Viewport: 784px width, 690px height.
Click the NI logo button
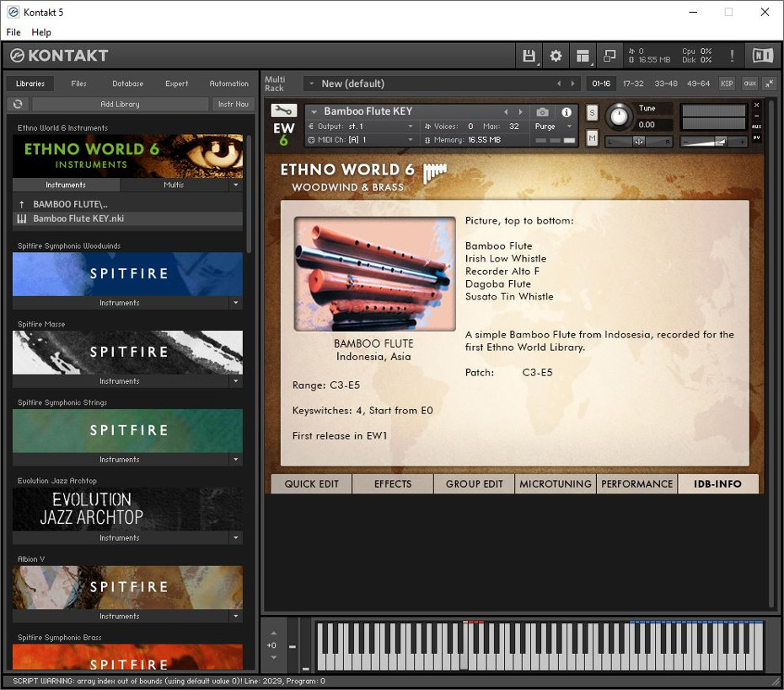762,56
